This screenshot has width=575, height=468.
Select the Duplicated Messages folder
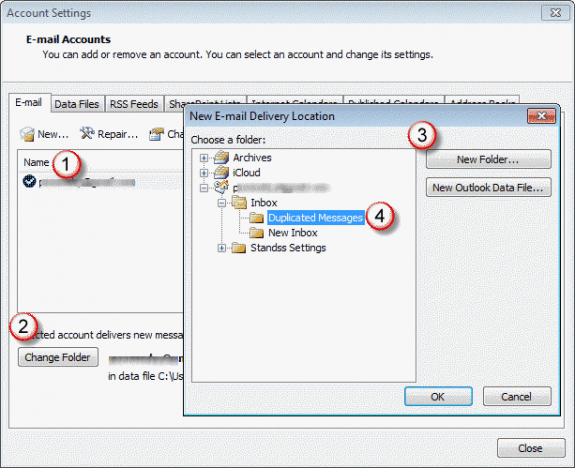click(315, 217)
